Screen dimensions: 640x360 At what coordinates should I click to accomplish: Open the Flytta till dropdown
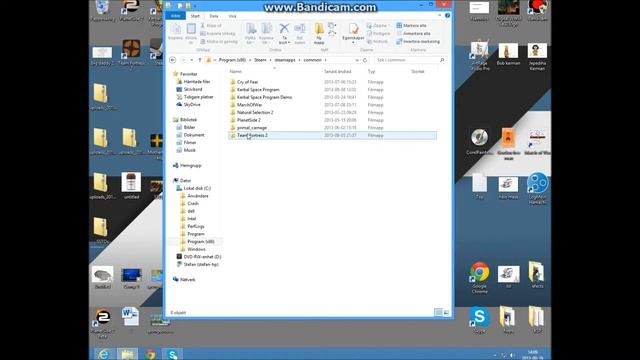pyautogui.click(x=250, y=33)
